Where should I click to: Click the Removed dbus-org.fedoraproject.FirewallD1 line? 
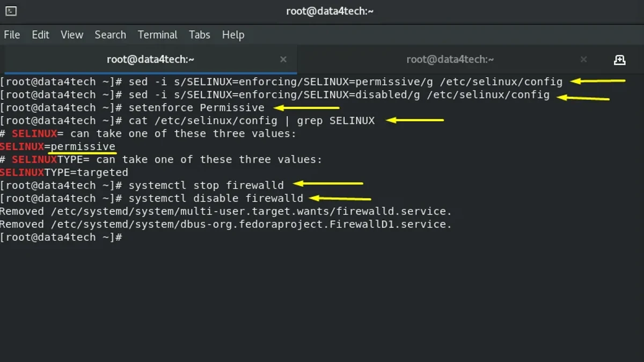tap(226, 224)
